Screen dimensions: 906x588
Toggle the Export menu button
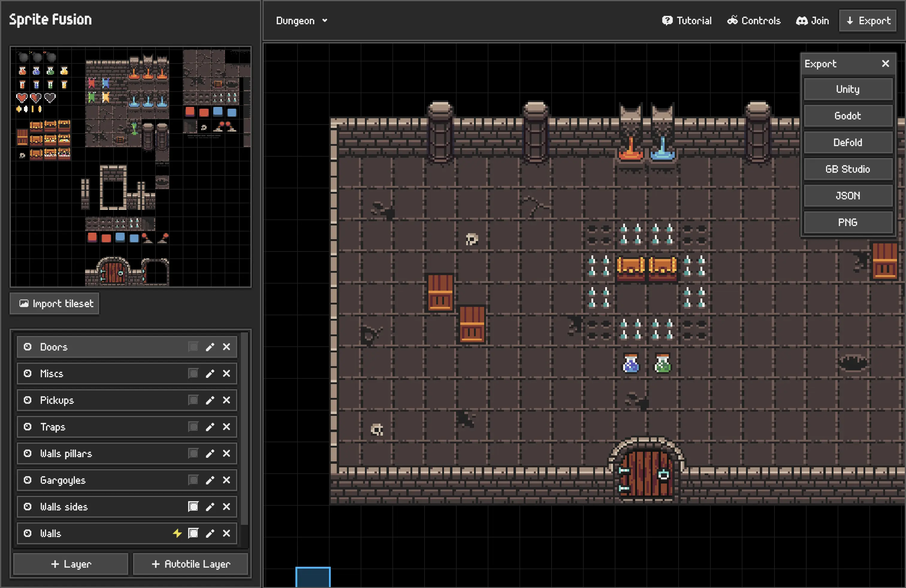pyautogui.click(x=868, y=21)
